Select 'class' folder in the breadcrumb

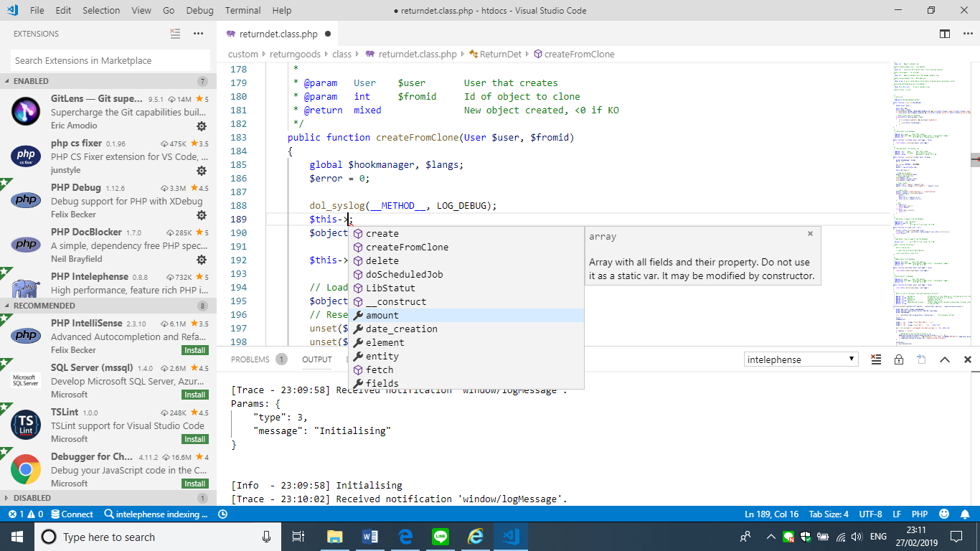click(342, 54)
